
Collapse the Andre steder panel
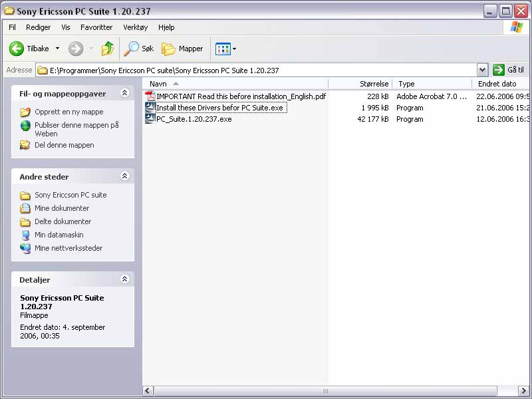124,176
